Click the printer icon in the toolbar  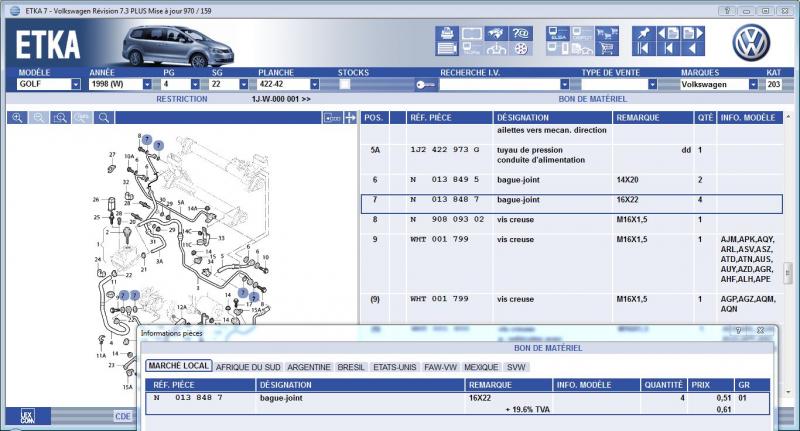pyautogui.click(x=447, y=34)
